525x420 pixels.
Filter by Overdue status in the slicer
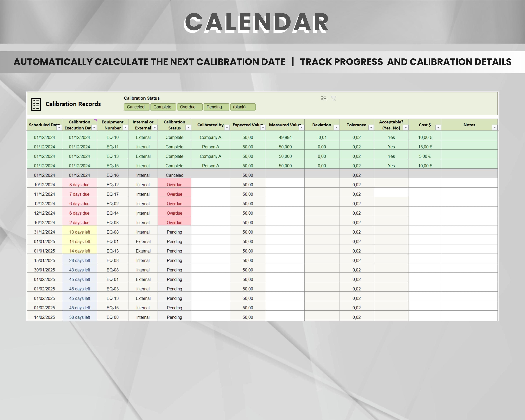point(190,107)
